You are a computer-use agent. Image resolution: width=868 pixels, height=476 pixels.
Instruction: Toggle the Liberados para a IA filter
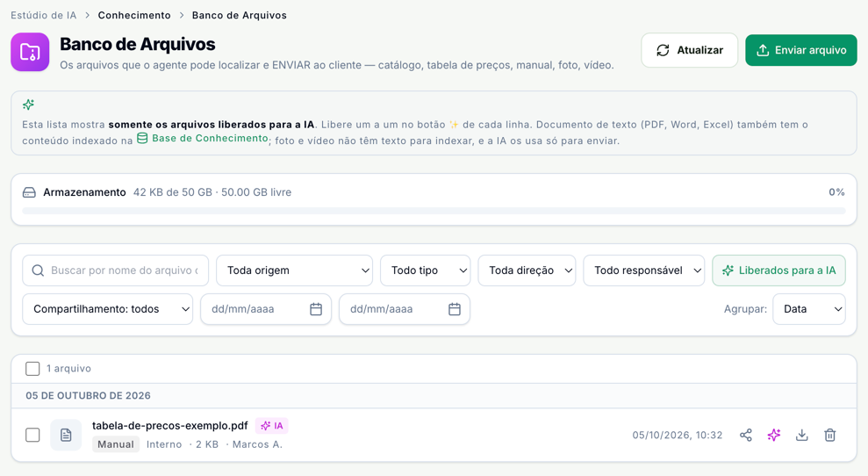pos(778,270)
